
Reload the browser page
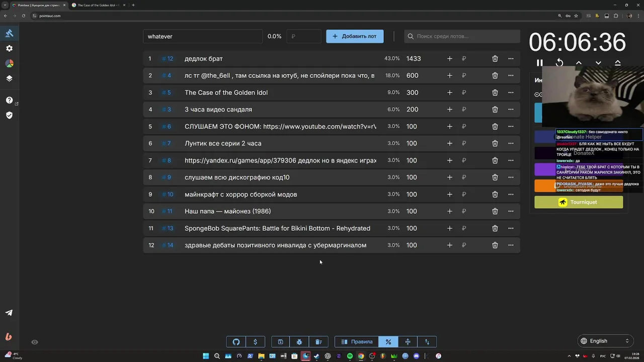point(23,16)
